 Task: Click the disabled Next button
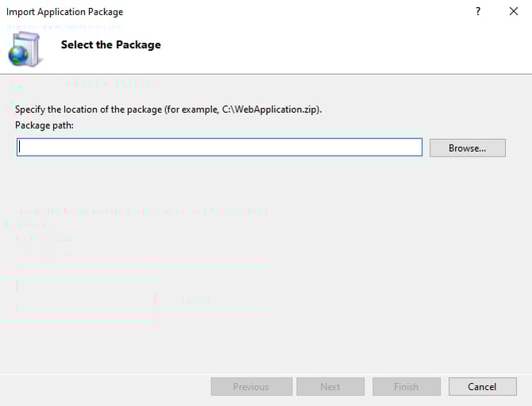330,387
